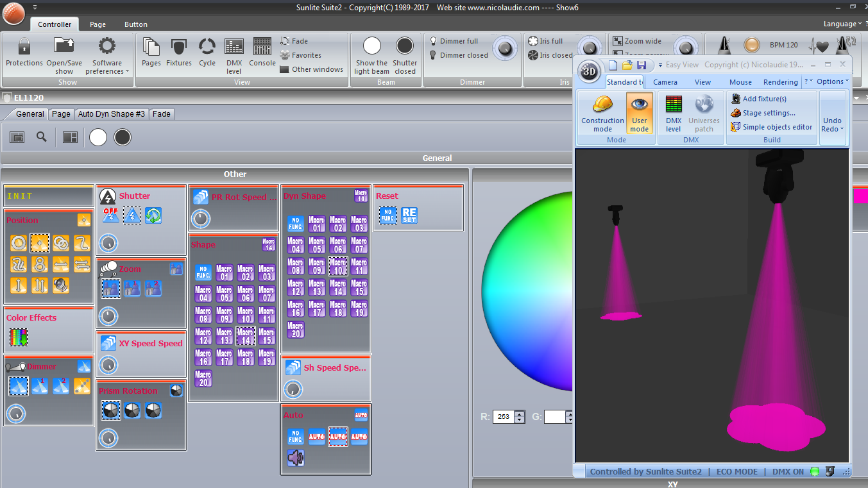Open the Mouse tab in Easy View

(x=740, y=82)
